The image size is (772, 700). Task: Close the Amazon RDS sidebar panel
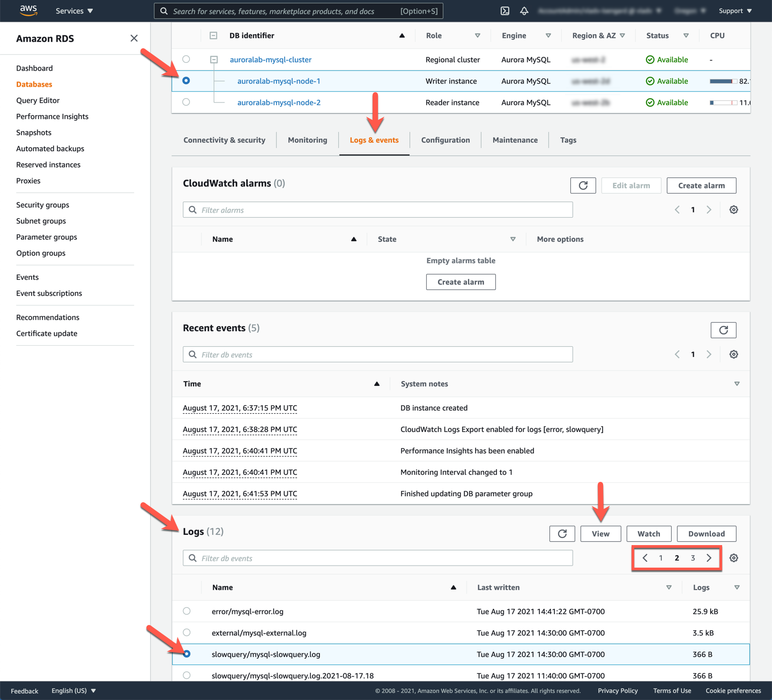pos(134,38)
